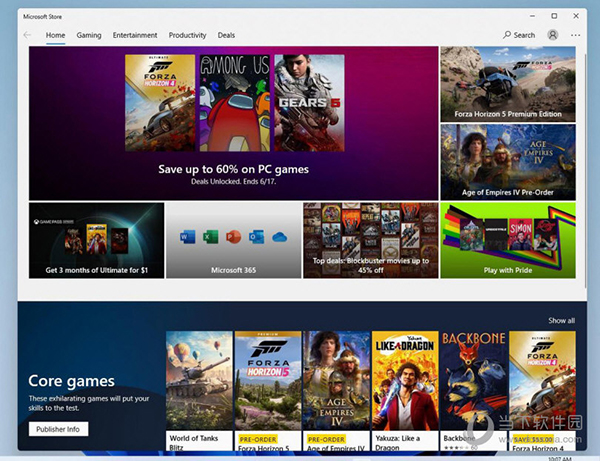Open the user account profile icon
Viewport: 600px width, 461px height.
coord(553,35)
